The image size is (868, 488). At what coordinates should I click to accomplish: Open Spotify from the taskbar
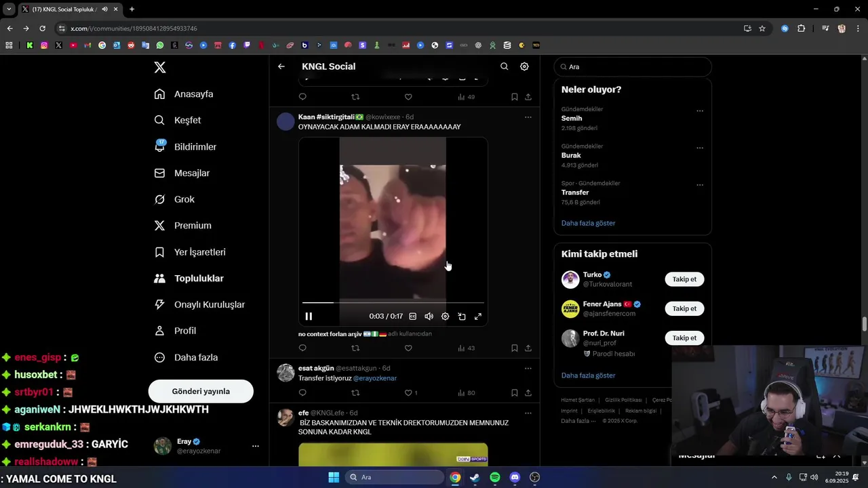[x=495, y=477]
